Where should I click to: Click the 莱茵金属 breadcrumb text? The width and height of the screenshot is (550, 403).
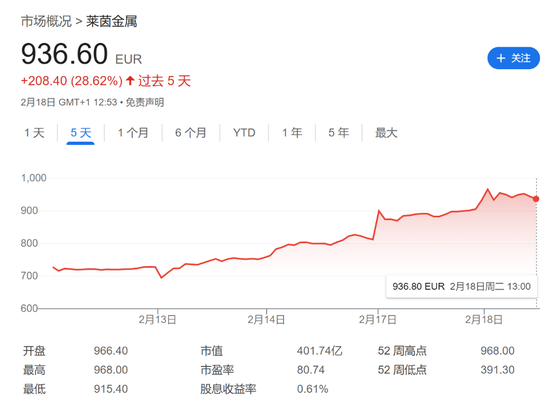(x=112, y=21)
